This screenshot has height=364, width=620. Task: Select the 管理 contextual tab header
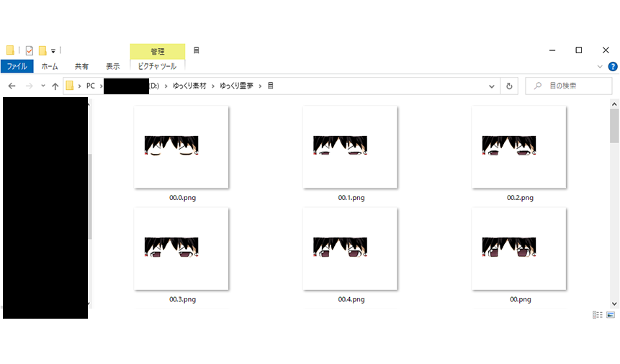point(158,51)
